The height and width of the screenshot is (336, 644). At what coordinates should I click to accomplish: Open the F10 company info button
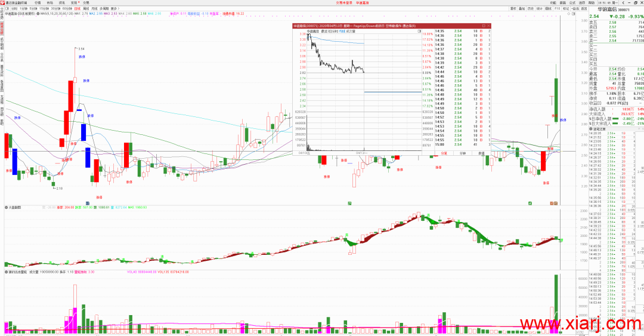(x=557, y=8)
